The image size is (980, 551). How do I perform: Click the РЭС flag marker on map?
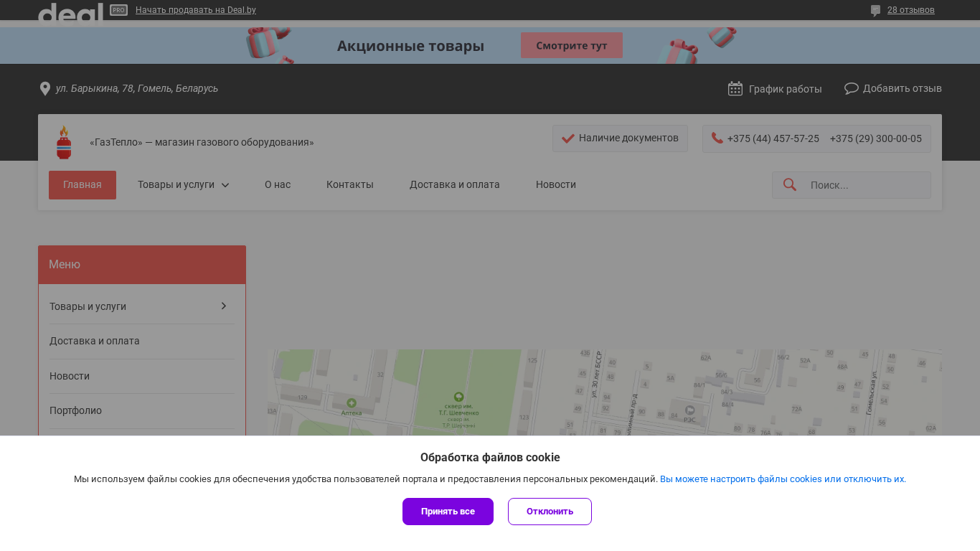689,410
